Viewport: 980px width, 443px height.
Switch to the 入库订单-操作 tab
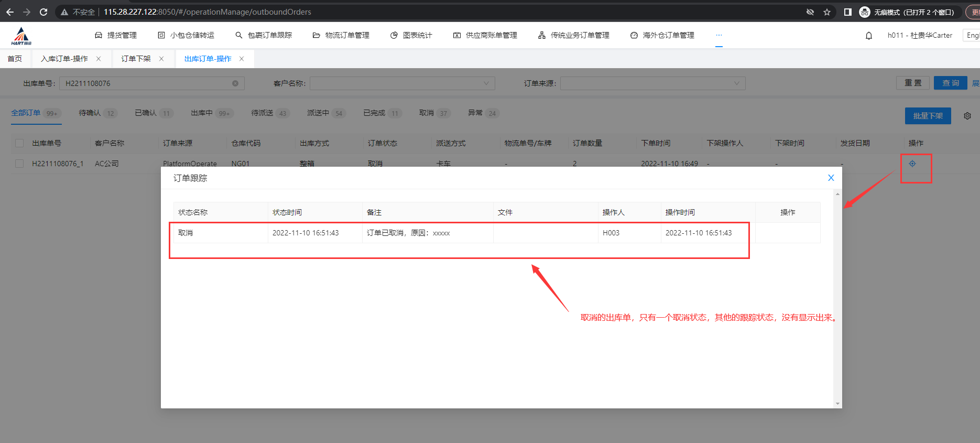click(x=64, y=59)
